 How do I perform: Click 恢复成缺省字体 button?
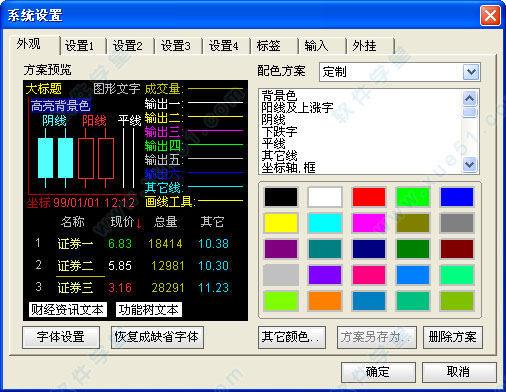[x=157, y=337]
